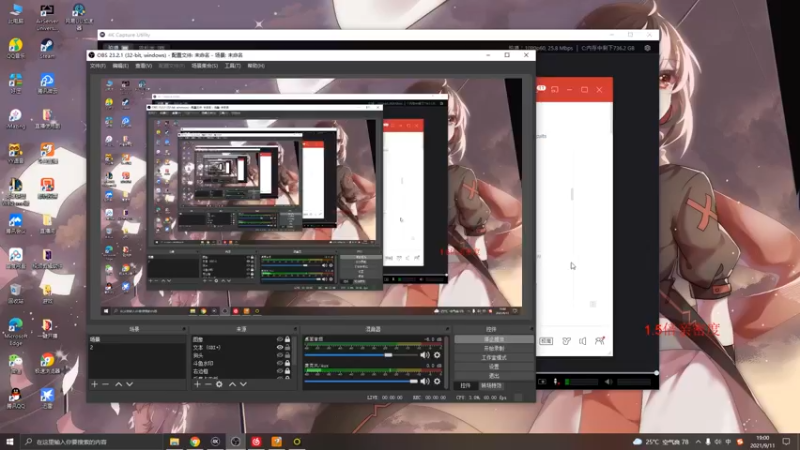Open the 编辑(E) menu in OBS
This screenshot has width=800, height=450.
click(120, 66)
